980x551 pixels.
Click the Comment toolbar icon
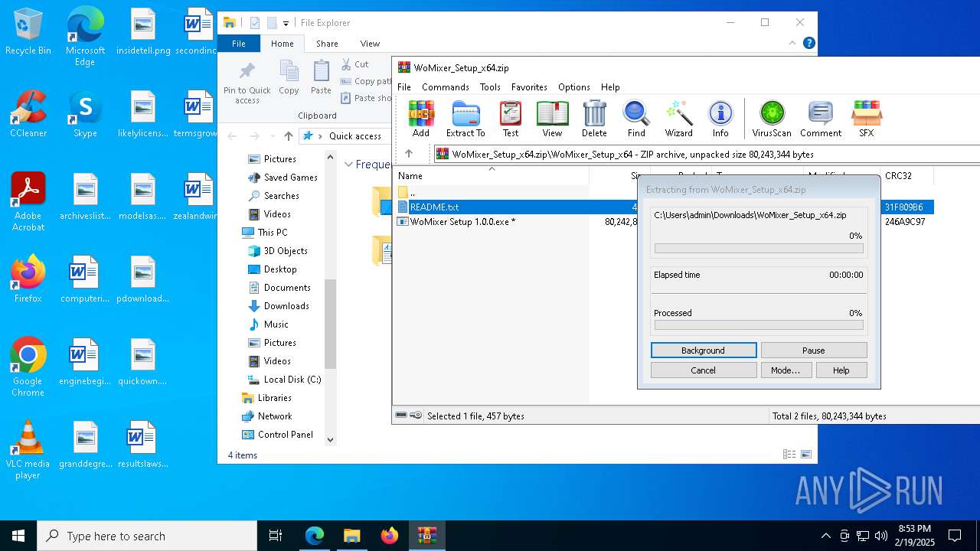tap(821, 119)
